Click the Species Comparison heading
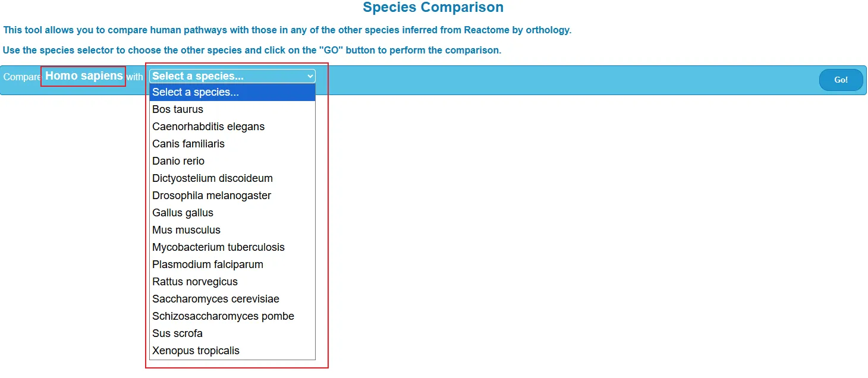Viewport: 868px width, 378px height. pyautogui.click(x=433, y=8)
